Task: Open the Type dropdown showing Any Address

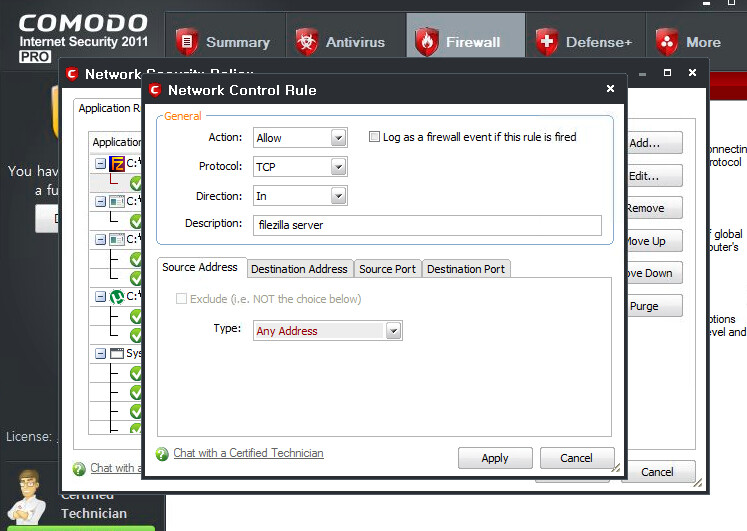Action: pos(328,331)
